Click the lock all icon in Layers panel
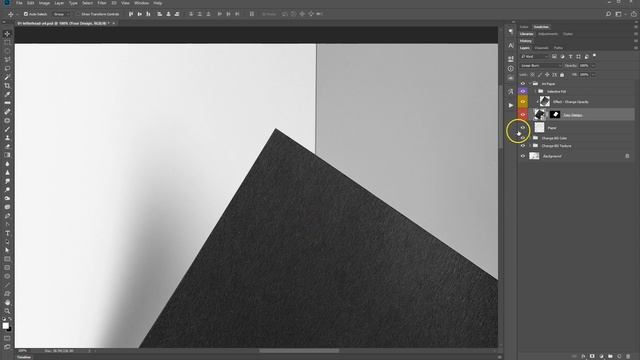This screenshot has width=640, height=360. [562, 75]
